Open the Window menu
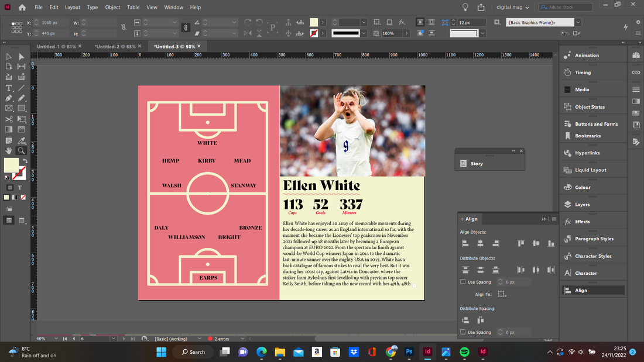 tap(174, 8)
